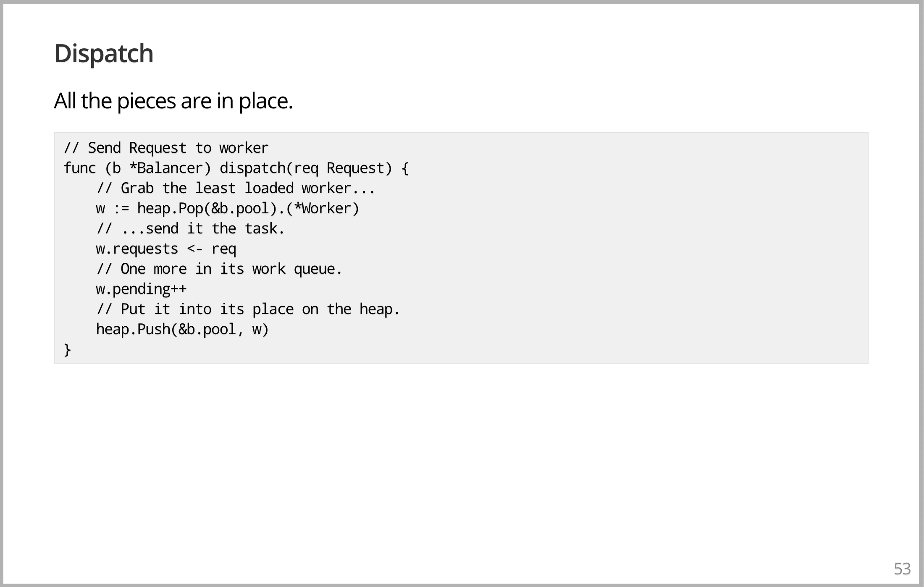Screen dimensions: 924x587
Task: Click the w.pending++ statement
Action: 141,289
